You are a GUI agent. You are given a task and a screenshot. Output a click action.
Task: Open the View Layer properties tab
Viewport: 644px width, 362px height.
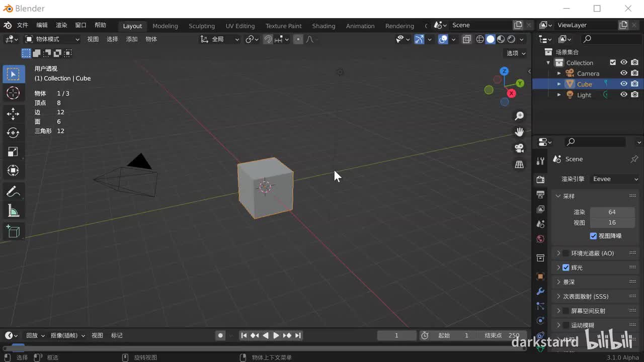(x=540, y=209)
